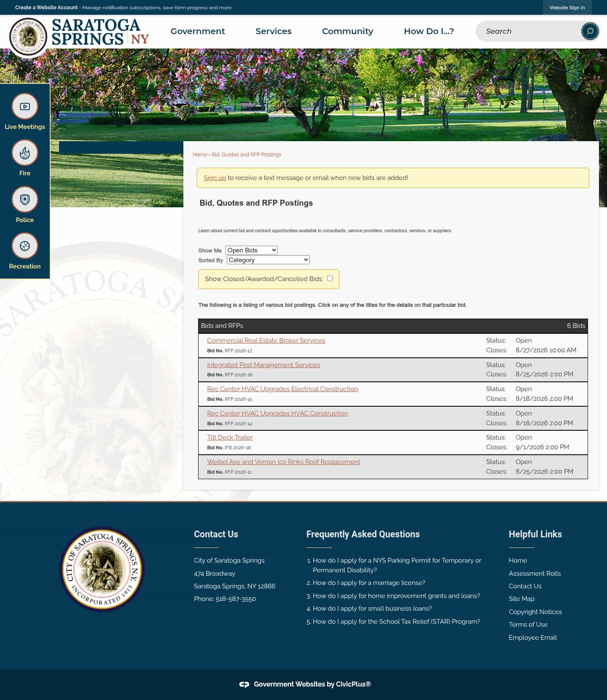Open the Community menu
Viewport: 607px width, 700px height.
(x=348, y=31)
